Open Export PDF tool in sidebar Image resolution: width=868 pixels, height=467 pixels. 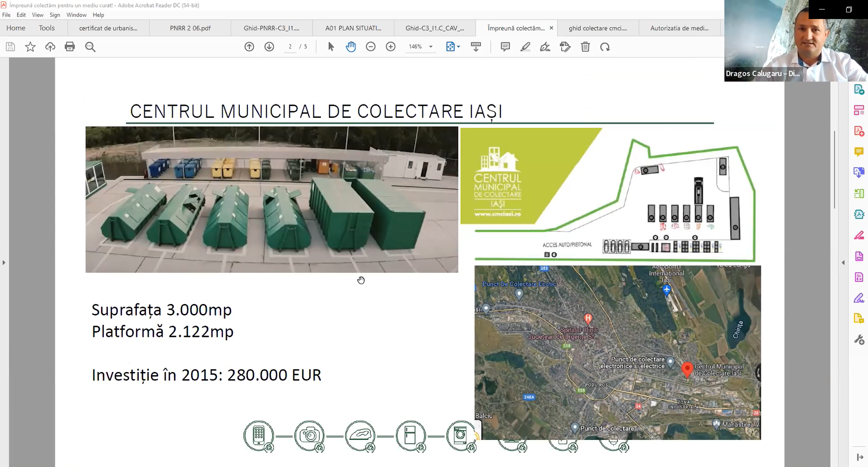[859, 89]
